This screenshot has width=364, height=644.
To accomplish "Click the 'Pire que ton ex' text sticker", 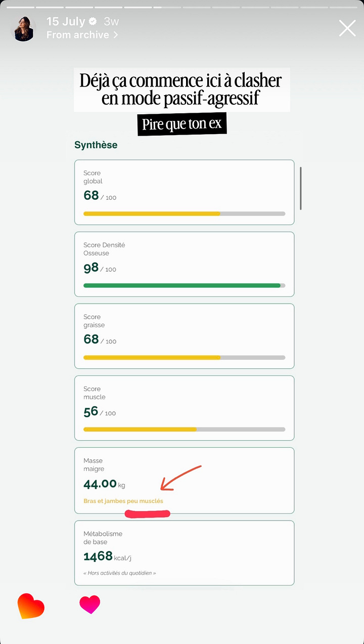I will [x=182, y=124].
